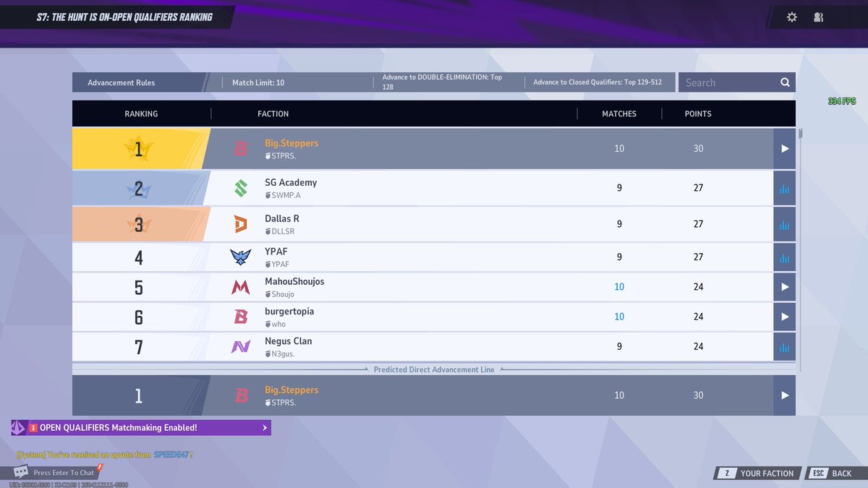Click the blue rank 2 badge
Screen dimensions: 868x488
coord(138,189)
